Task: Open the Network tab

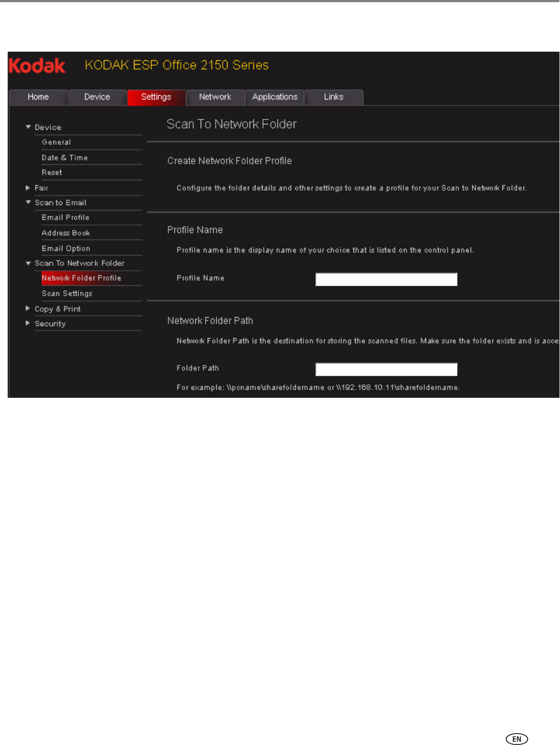Action: click(215, 97)
